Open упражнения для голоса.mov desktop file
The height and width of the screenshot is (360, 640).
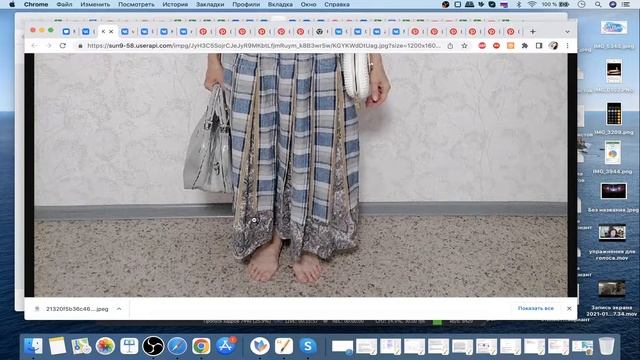pos(612,233)
